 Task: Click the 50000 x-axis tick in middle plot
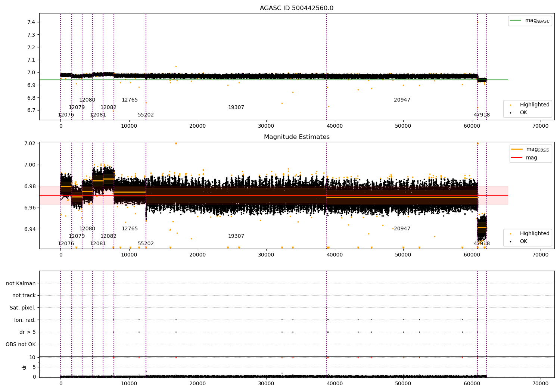[403, 255]
